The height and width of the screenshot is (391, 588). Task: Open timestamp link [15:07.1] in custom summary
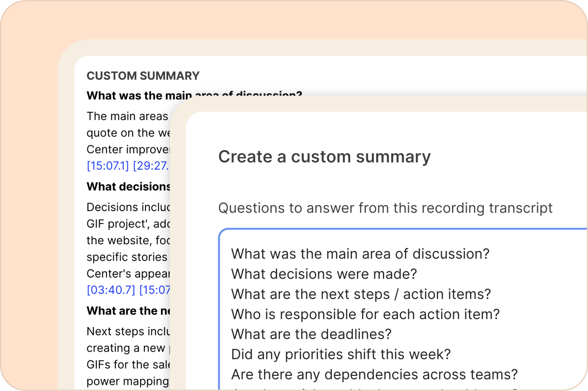108,166
